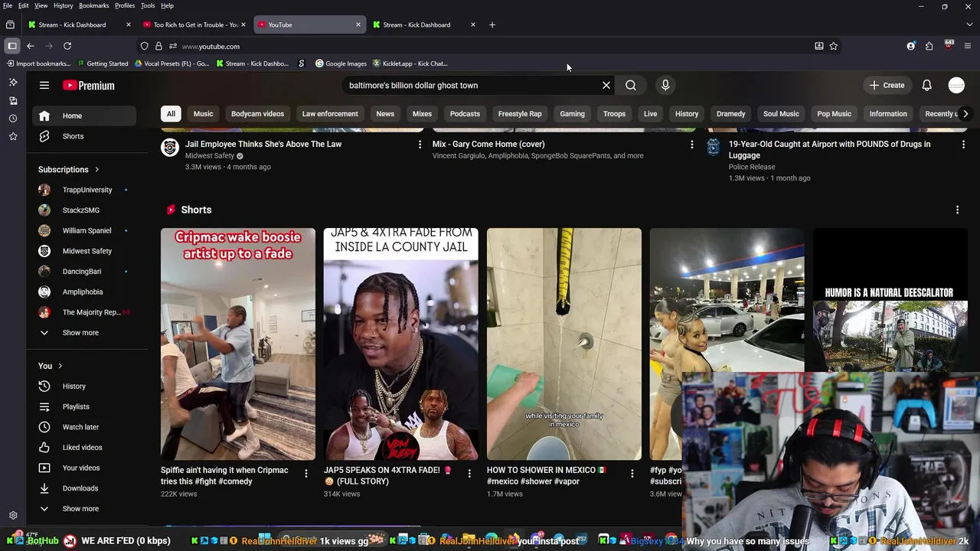
Task: Expand the Subscriptions section header
Action: pos(69,170)
